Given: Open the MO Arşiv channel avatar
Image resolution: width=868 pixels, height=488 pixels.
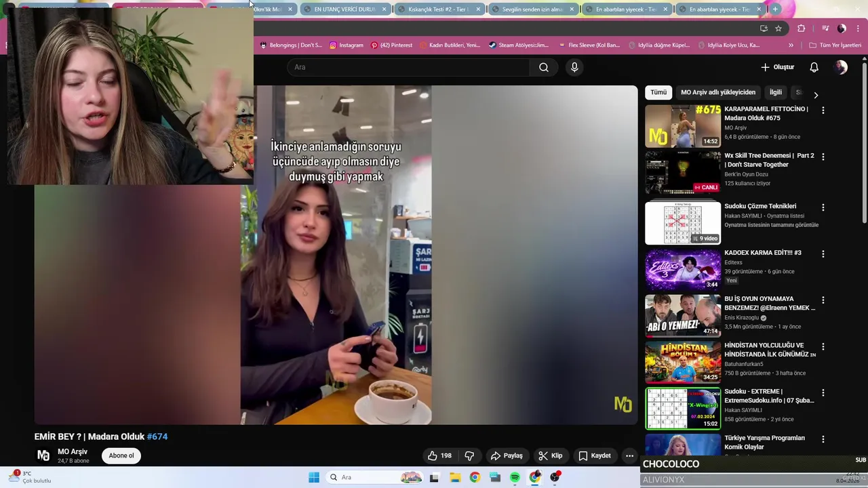Looking at the screenshot, I should (43, 455).
